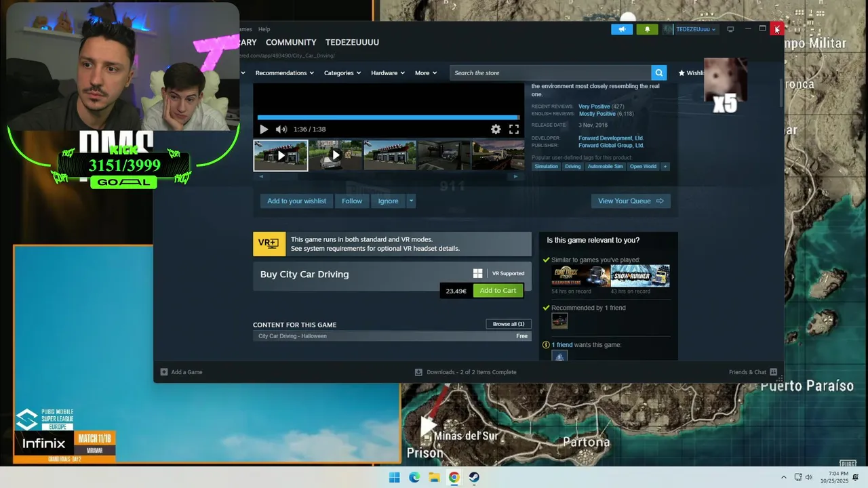Open Google Chrome from the taskbar

(x=454, y=477)
